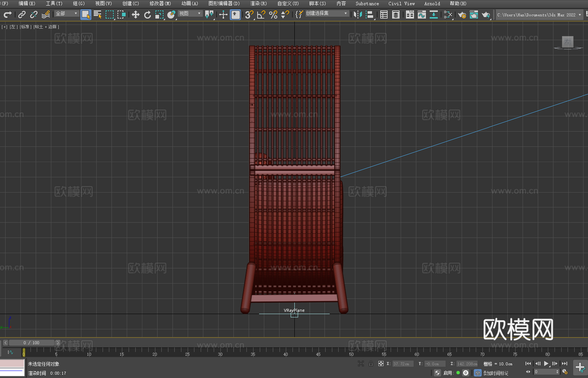Click the [左] viewport view label
This screenshot has width=588, height=378.
(x=14, y=27)
